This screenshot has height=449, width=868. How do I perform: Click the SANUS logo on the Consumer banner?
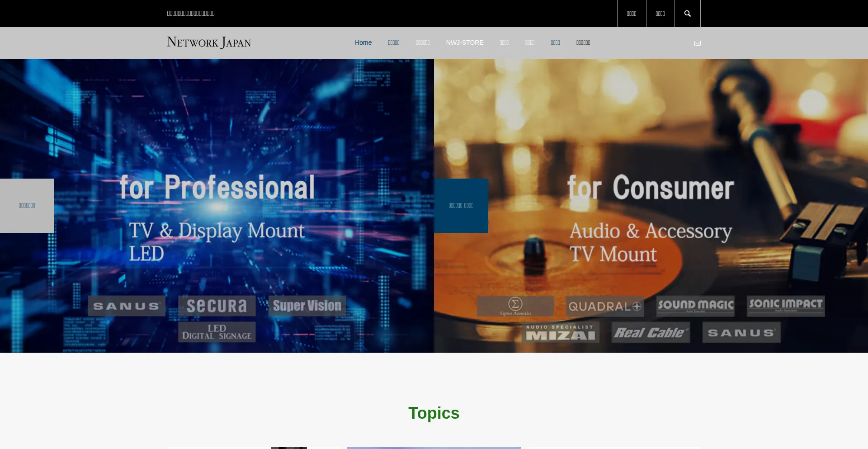click(741, 332)
